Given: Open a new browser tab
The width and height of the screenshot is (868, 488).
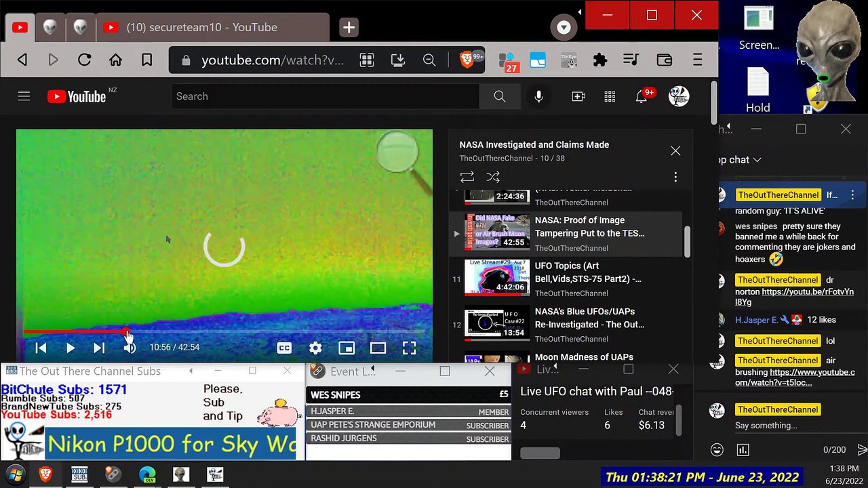Looking at the screenshot, I should click(x=349, y=28).
